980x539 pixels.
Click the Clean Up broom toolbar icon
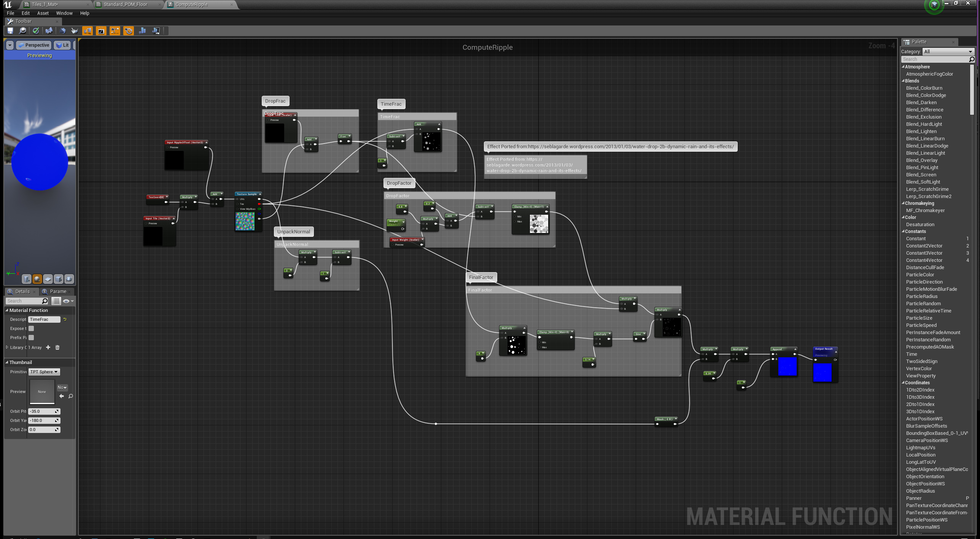(75, 31)
